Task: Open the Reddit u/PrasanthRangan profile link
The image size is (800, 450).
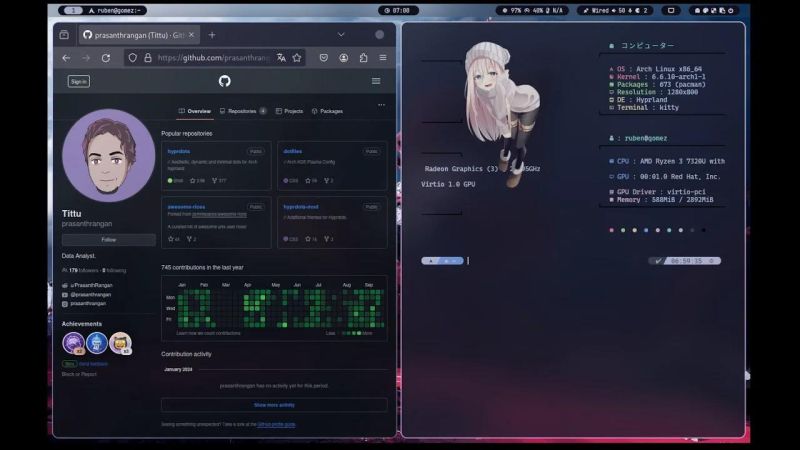Action: click(x=91, y=285)
